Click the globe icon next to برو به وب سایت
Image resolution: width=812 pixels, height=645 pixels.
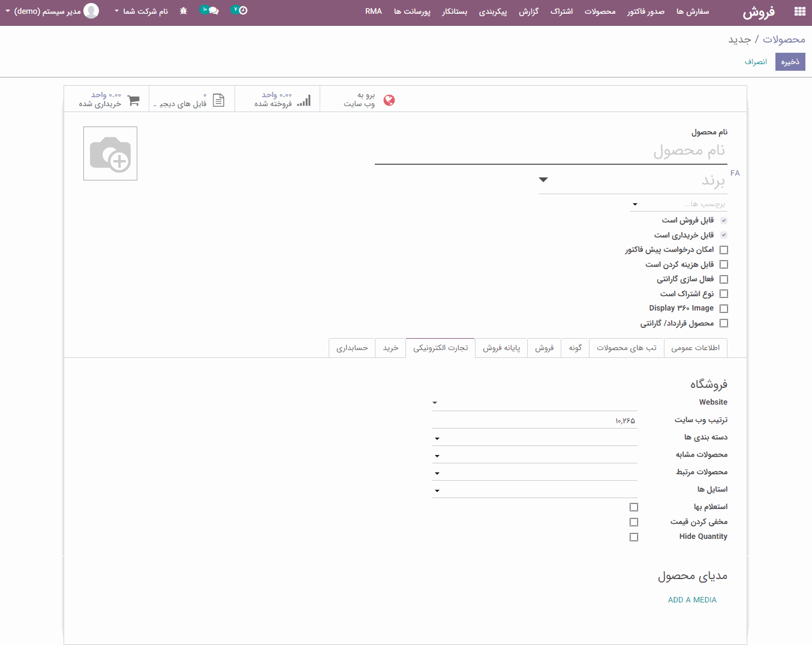pos(389,101)
